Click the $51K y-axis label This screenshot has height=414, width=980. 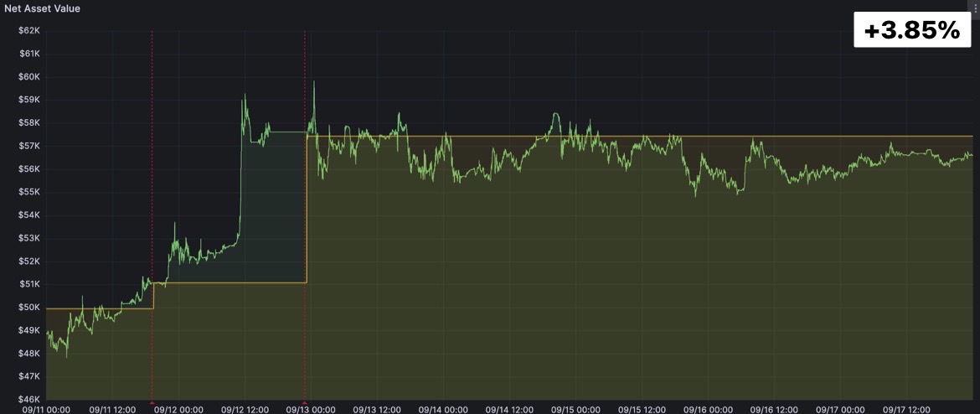pyautogui.click(x=31, y=284)
